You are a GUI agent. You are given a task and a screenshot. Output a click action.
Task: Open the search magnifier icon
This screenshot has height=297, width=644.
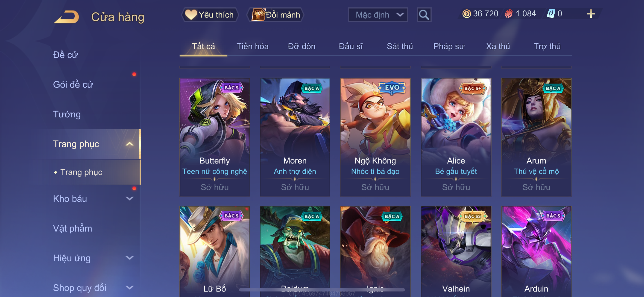click(x=424, y=15)
